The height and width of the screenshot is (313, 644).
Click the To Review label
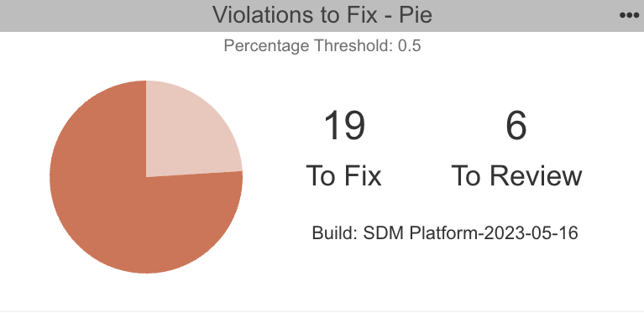pyautogui.click(x=516, y=175)
